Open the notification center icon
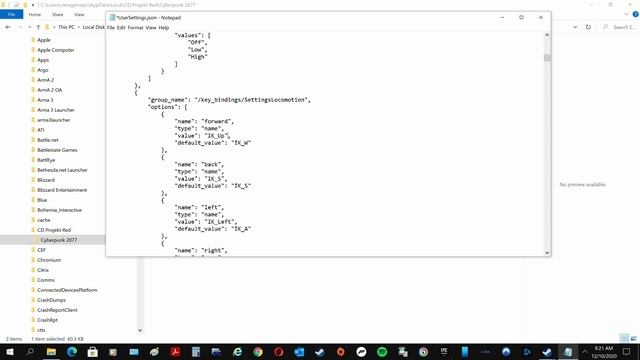The width and height of the screenshot is (640, 360). point(627,352)
